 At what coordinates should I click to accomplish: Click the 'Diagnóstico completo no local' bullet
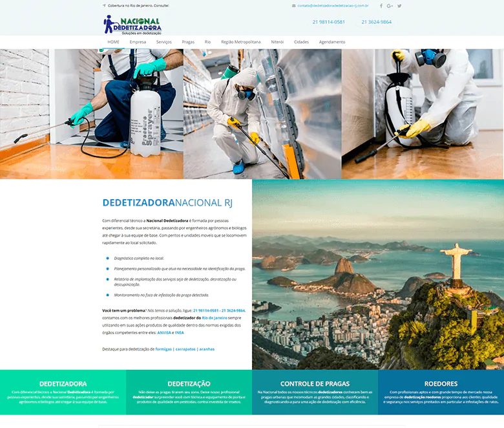coord(139,258)
